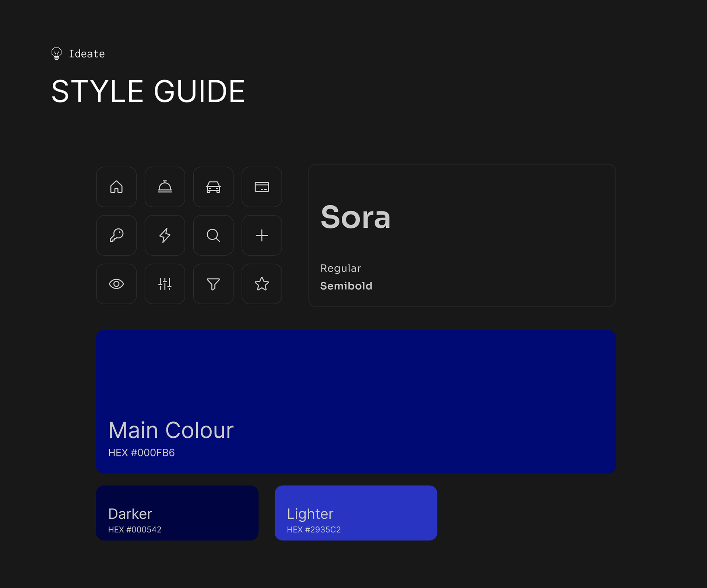This screenshot has height=588, width=707.
Task: Open the sliders adjustment icon
Action: 165,284
